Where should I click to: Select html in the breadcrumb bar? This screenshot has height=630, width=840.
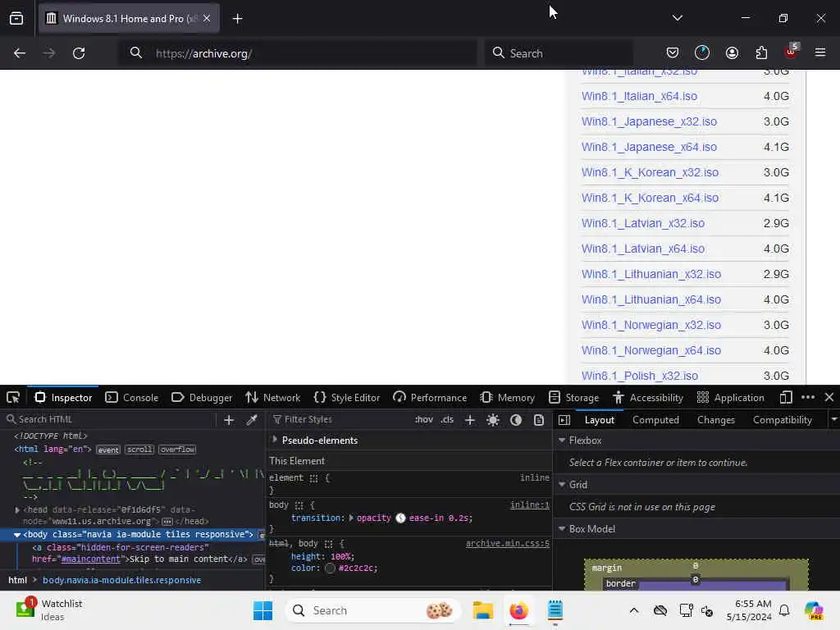pyautogui.click(x=18, y=580)
